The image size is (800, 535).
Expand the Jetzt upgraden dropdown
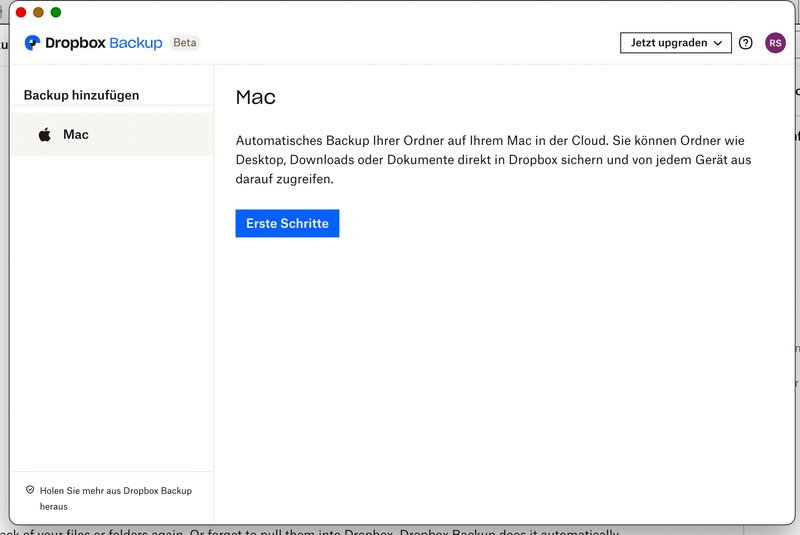pos(675,43)
